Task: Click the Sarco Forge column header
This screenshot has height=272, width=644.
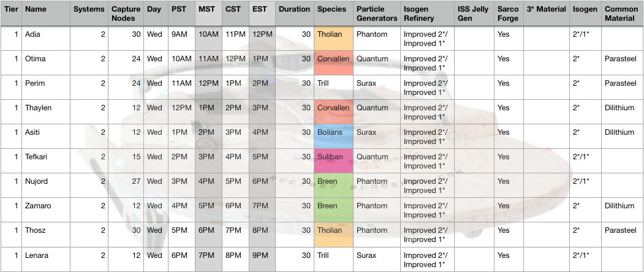Action: 508,13
